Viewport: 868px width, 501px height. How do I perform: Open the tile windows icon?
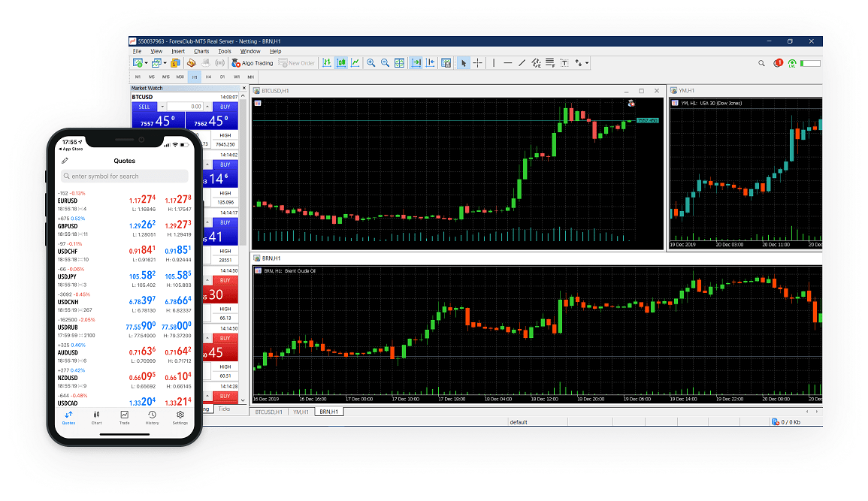(x=400, y=62)
